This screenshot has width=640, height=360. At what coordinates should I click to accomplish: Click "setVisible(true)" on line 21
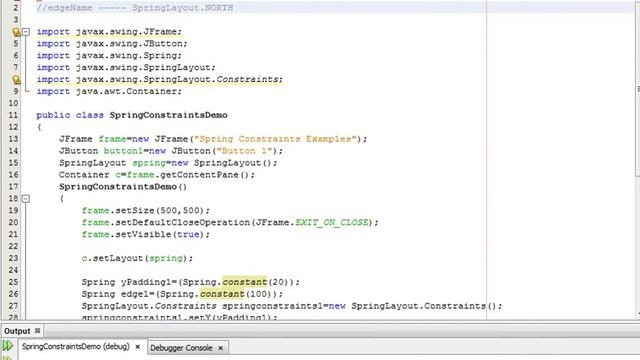160,234
